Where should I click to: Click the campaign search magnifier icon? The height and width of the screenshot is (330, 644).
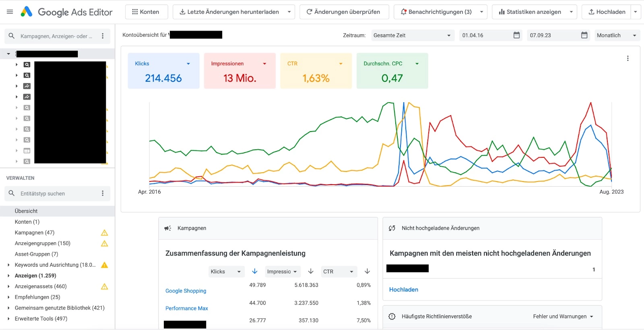(x=12, y=36)
